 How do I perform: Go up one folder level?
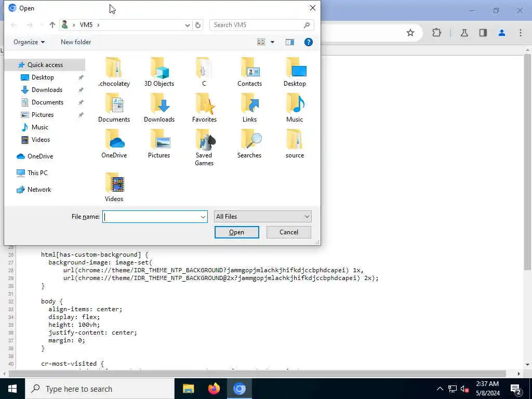(52, 25)
